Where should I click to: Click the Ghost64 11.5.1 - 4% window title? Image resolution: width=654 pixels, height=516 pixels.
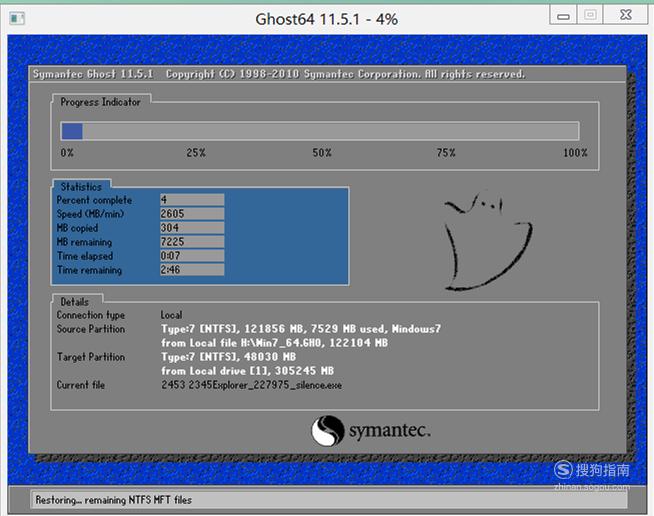(327, 19)
